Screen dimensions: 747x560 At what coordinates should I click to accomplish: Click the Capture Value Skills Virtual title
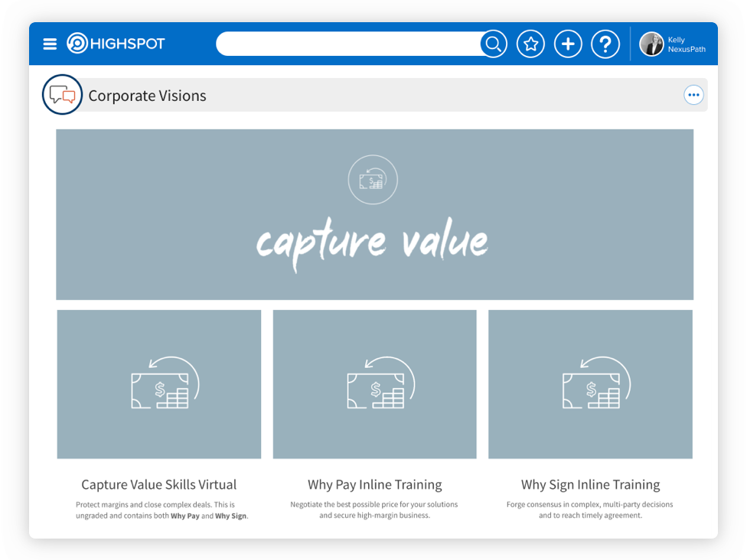[159, 484]
